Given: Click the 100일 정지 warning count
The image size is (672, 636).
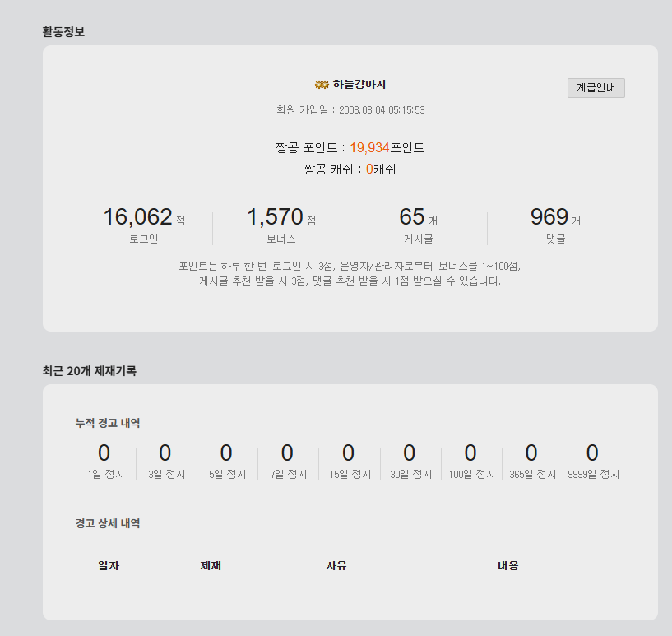Looking at the screenshot, I should (470, 453).
